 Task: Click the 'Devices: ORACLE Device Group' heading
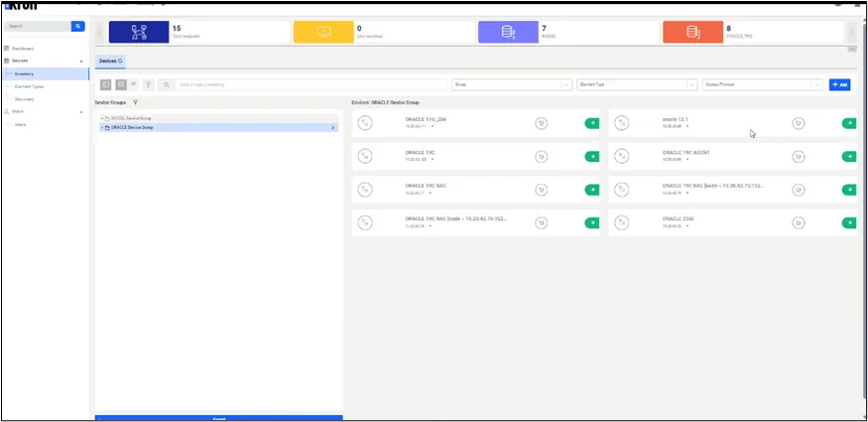click(385, 103)
